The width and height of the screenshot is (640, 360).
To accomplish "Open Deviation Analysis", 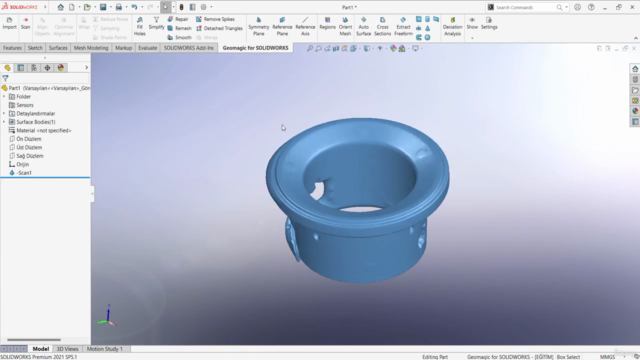I will point(452,27).
